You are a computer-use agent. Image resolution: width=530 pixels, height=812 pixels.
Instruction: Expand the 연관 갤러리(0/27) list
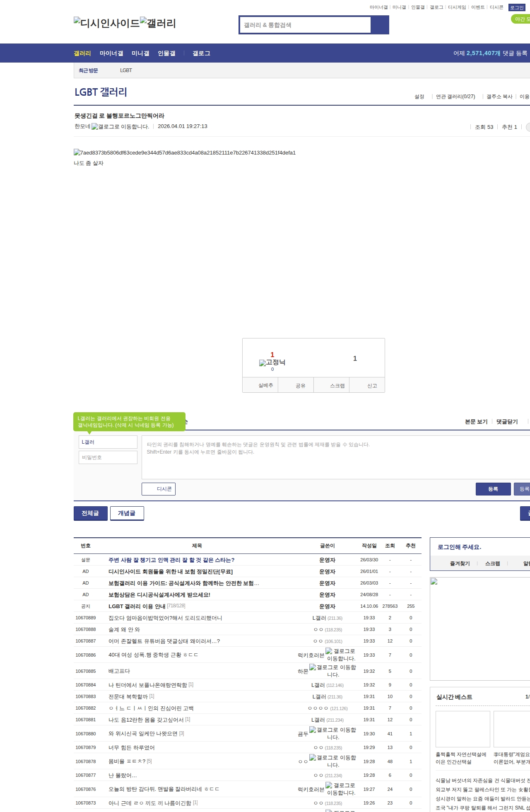tap(455, 97)
